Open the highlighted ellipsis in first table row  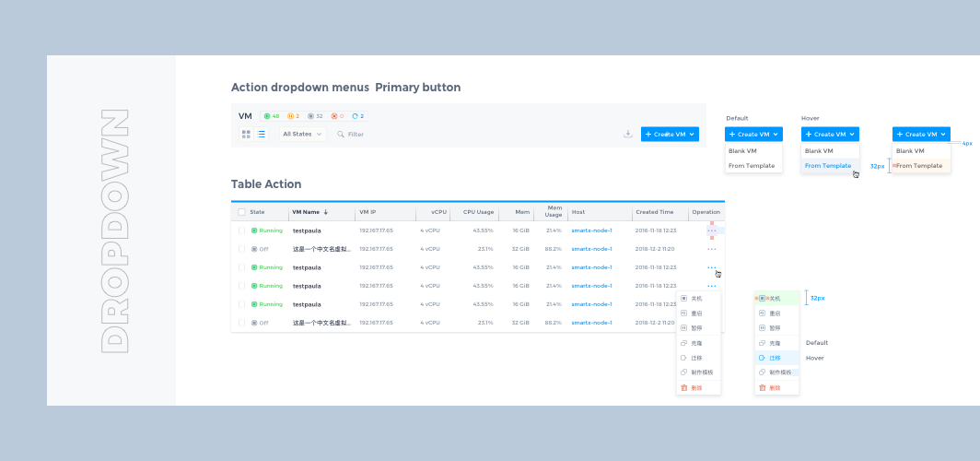(712, 230)
